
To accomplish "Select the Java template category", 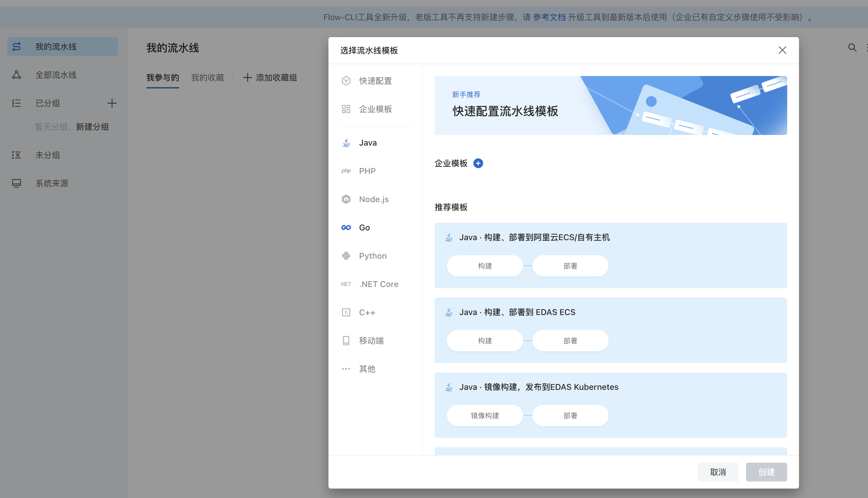I will (368, 143).
